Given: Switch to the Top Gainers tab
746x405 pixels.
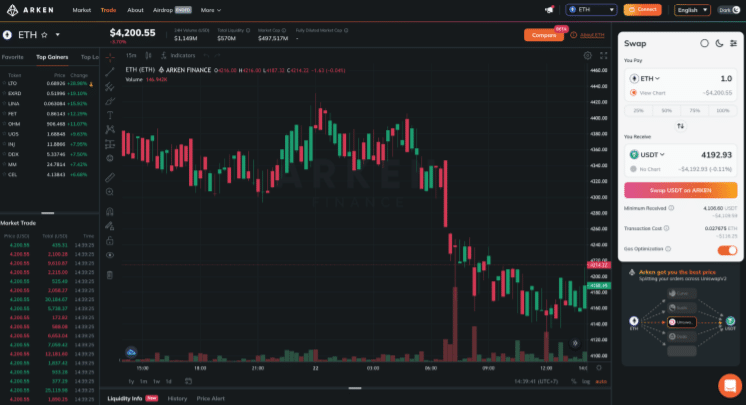Looking at the screenshot, I should pyautogui.click(x=52, y=57).
